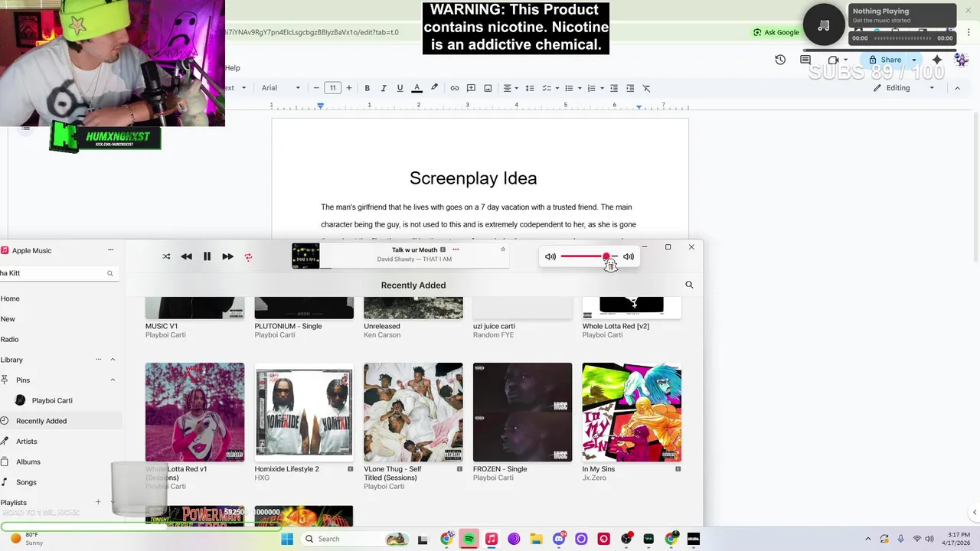Open In My Sins album cover
The height and width of the screenshot is (551, 980).
(x=632, y=412)
